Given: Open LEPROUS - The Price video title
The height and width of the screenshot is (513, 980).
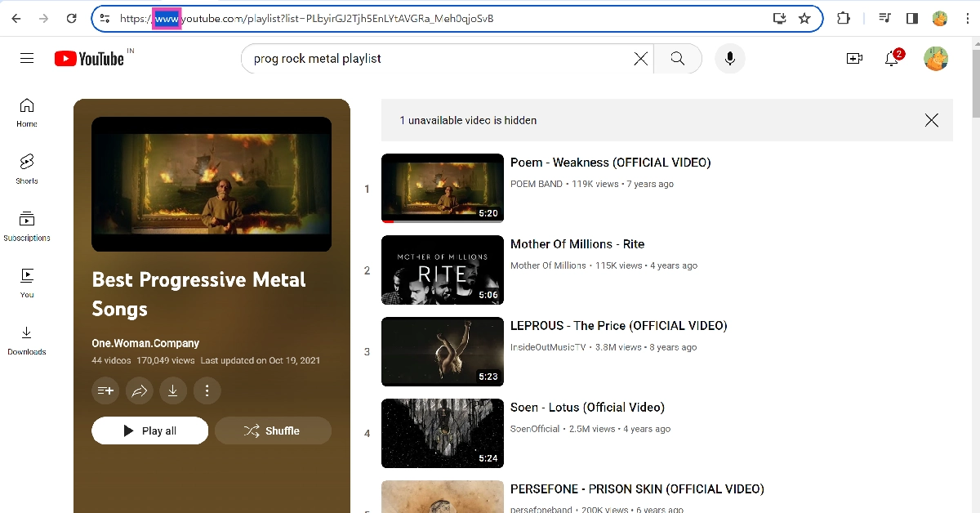Looking at the screenshot, I should (618, 326).
